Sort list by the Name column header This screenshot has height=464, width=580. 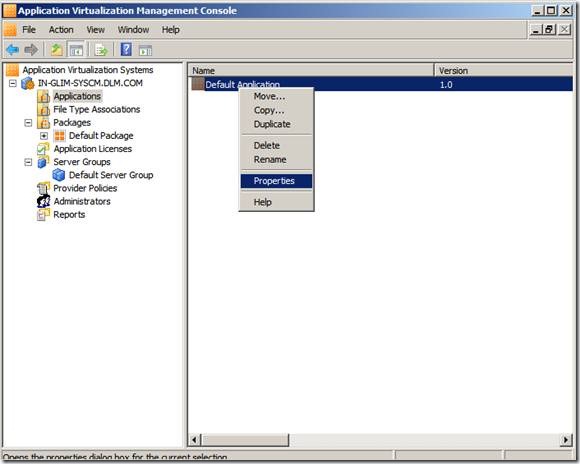pyautogui.click(x=311, y=70)
